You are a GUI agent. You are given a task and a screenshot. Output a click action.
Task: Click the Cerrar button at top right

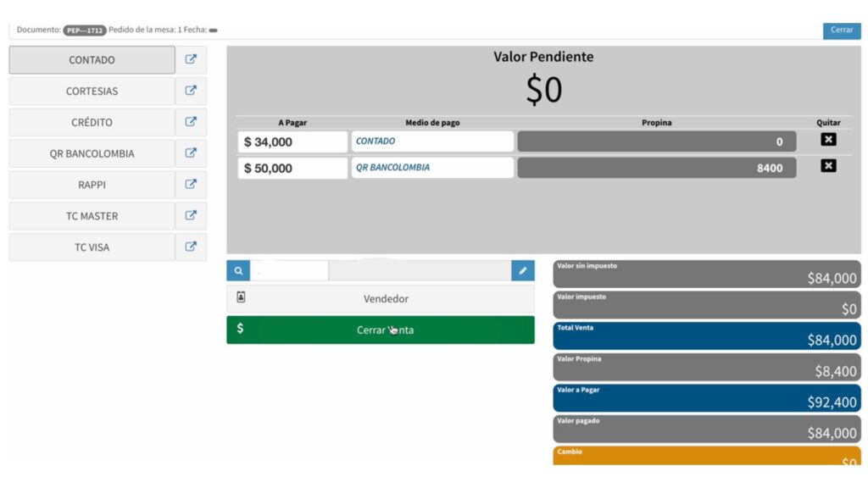click(x=841, y=30)
